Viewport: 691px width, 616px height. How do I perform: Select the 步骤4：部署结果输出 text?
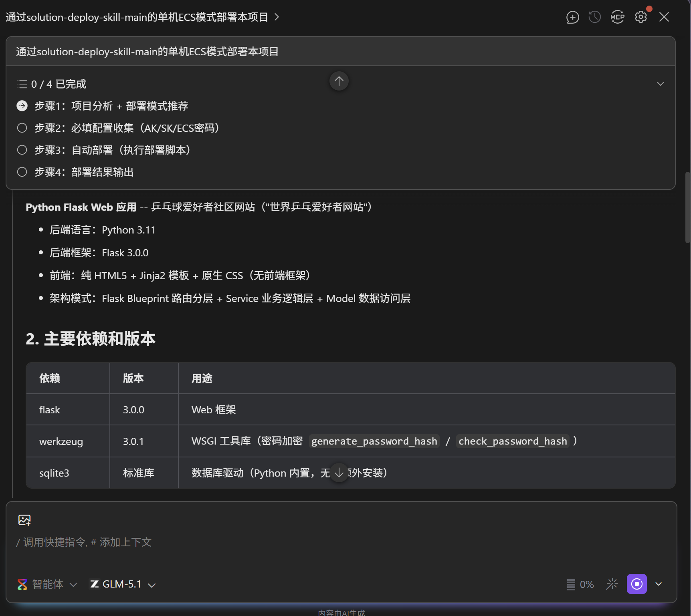(x=84, y=172)
